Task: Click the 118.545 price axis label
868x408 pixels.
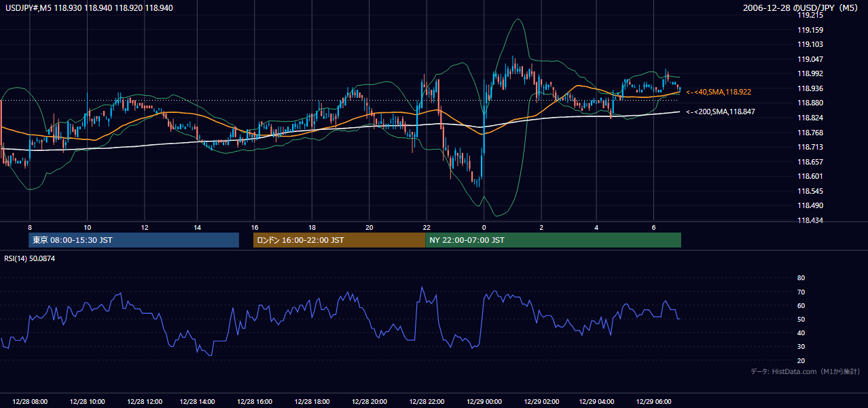Action: pos(810,191)
